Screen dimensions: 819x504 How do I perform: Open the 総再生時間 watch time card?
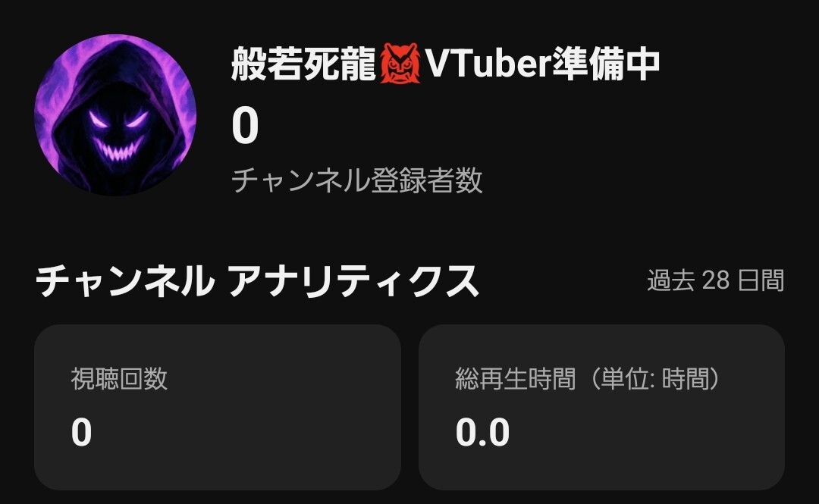pos(601,408)
